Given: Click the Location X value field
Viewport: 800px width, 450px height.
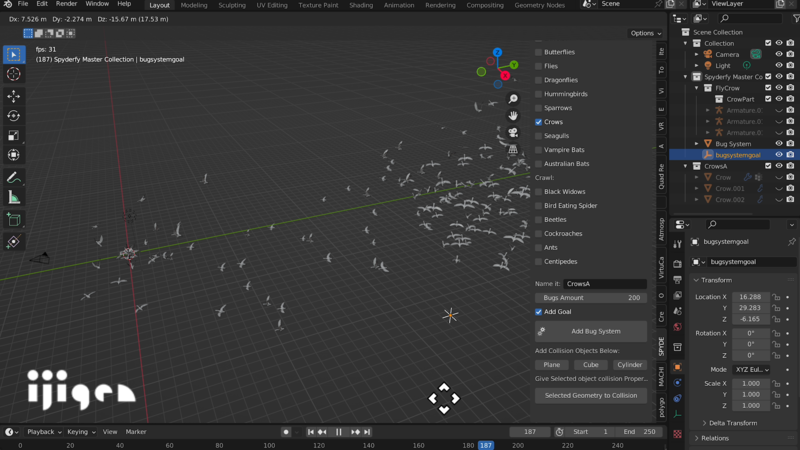Looking at the screenshot, I should (751, 297).
